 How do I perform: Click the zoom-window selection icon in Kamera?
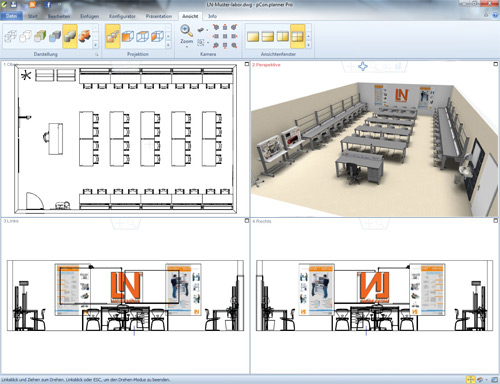(201, 42)
